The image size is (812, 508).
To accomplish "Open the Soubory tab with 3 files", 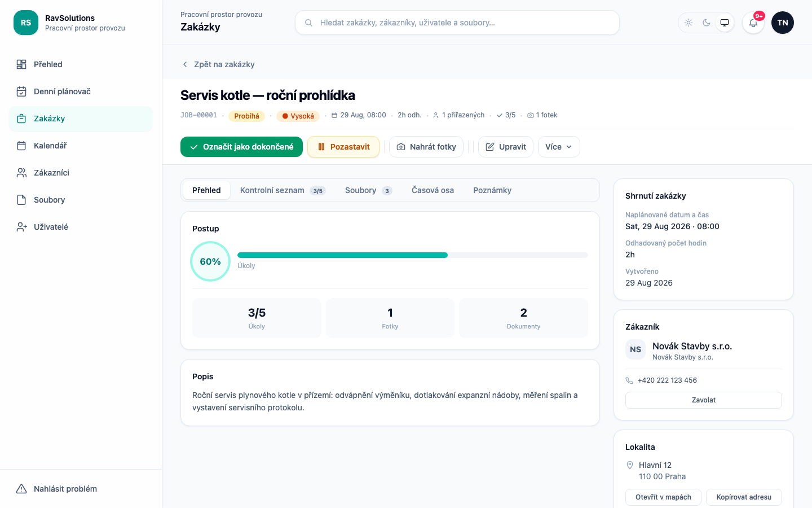I will [368, 190].
